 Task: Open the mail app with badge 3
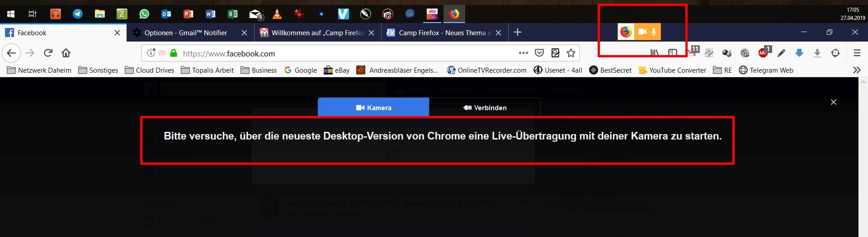point(256,14)
